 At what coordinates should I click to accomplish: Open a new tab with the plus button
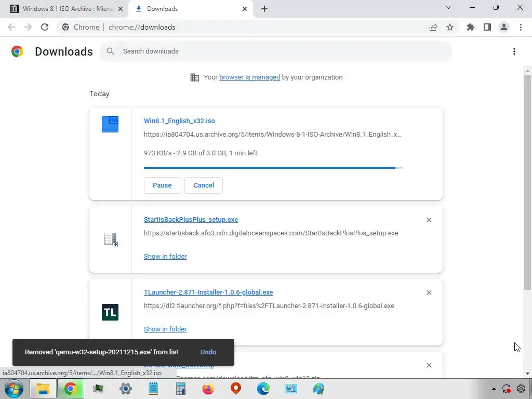[x=264, y=9]
